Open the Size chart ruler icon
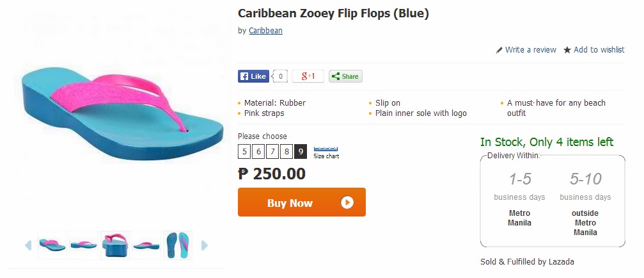This screenshot has width=644, height=278. 326,149
